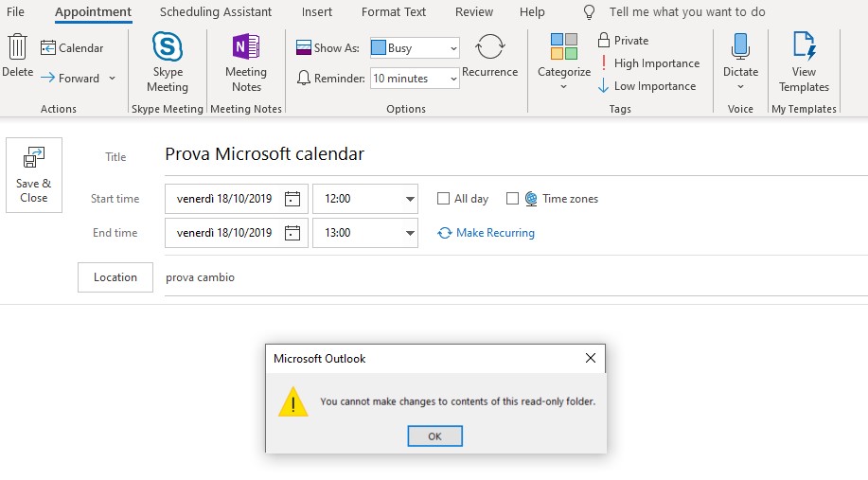Click the Delete trash icon
This screenshot has width=868, height=480.
[x=17, y=47]
